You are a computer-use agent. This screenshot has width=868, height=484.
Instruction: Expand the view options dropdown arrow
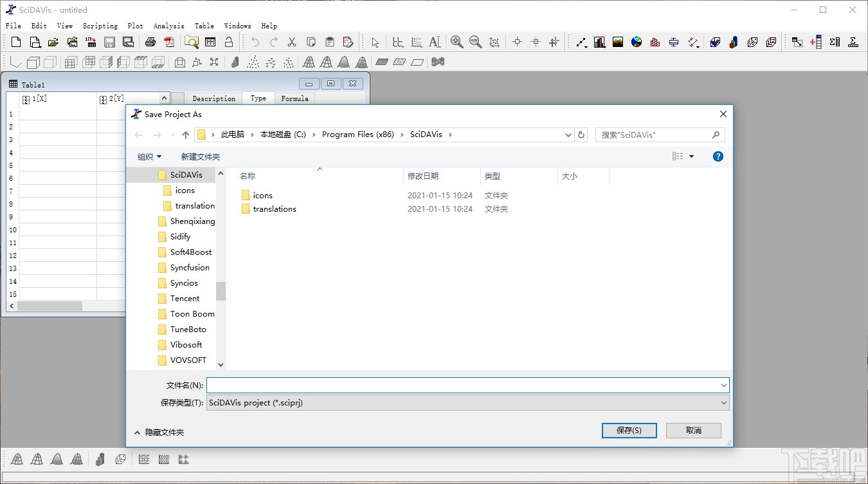tap(692, 156)
